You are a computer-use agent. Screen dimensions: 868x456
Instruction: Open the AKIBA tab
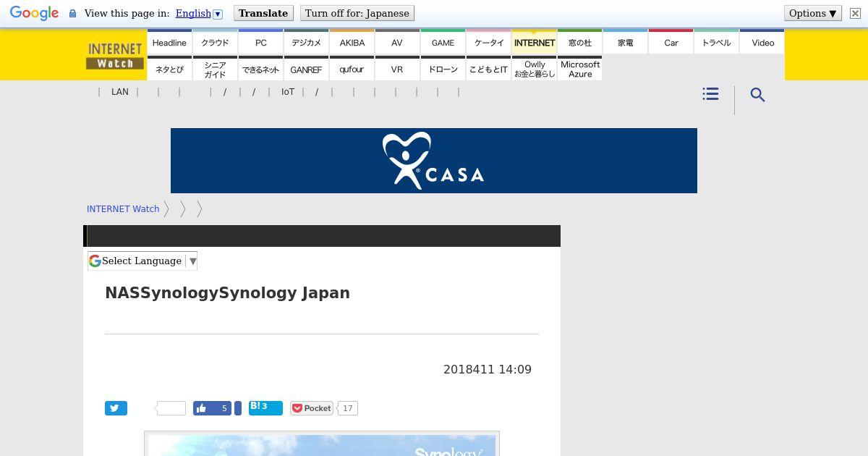tap(352, 42)
